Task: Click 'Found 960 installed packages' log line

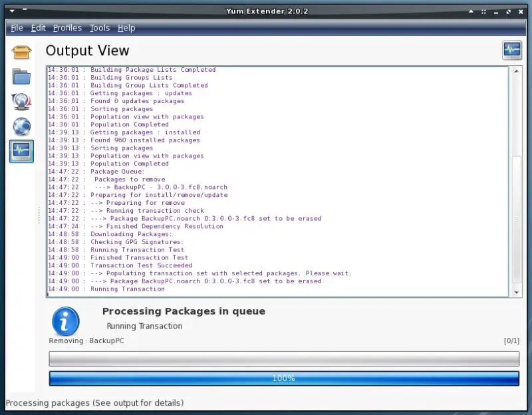Action: 124,140
